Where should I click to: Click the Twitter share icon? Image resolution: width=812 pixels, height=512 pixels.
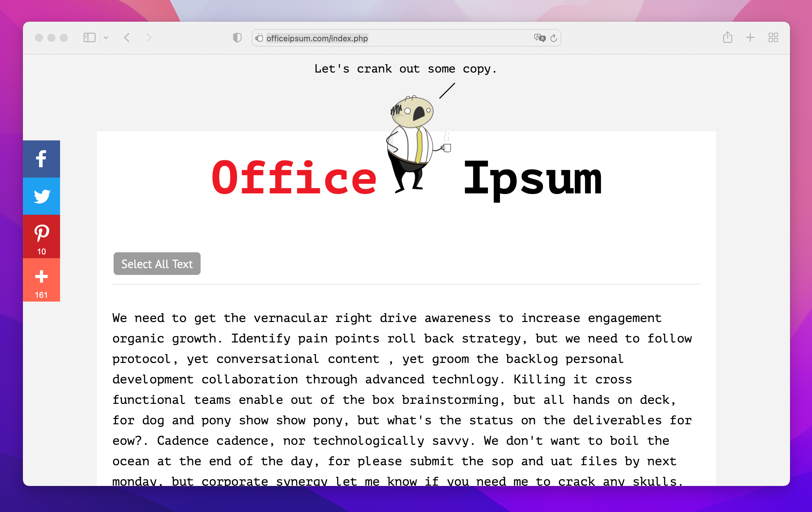coord(42,196)
